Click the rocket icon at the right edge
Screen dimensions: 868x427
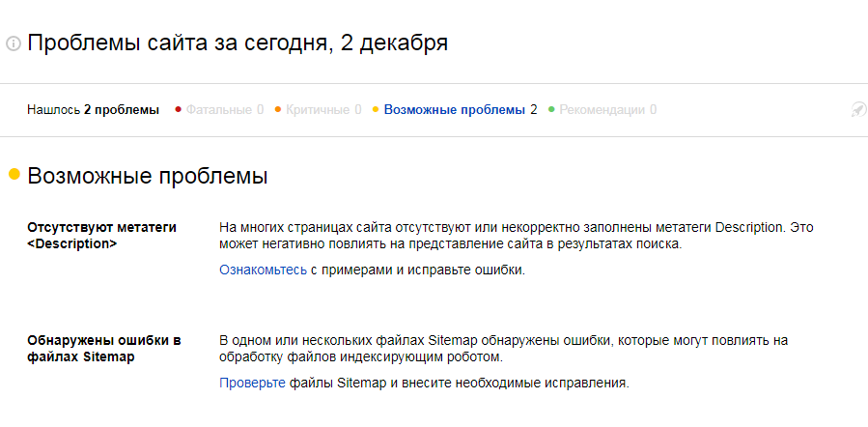[x=857, y=110]
